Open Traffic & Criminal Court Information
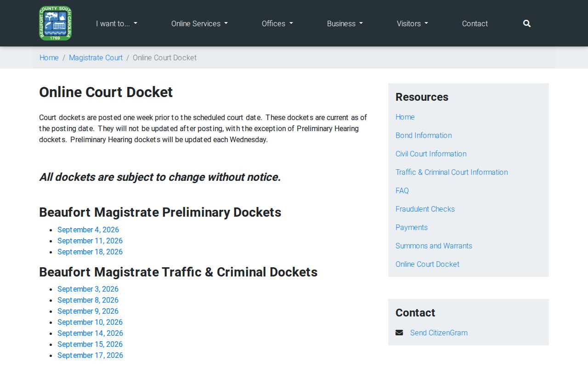588x368 pixels. pyautogui.click(x=452, y=172)
